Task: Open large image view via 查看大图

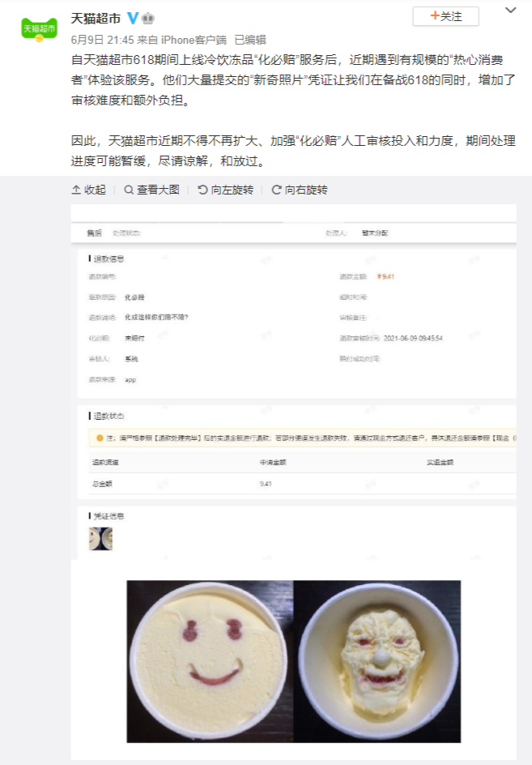Action: (151, 190)
